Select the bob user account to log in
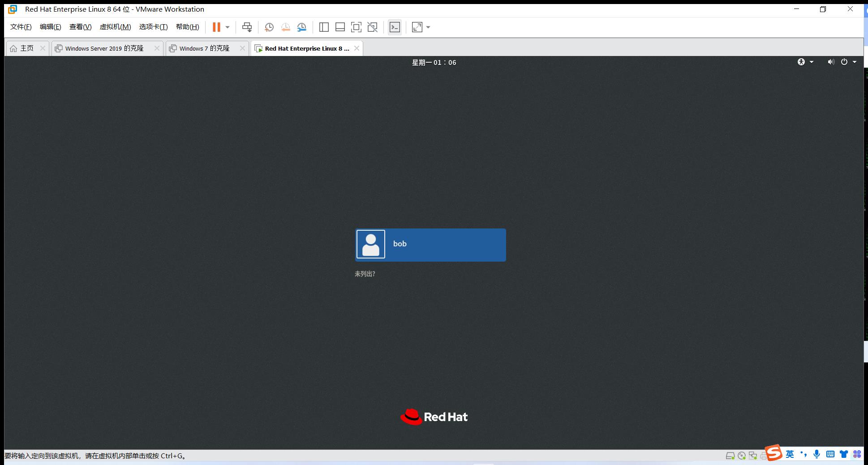 (430, 245)
